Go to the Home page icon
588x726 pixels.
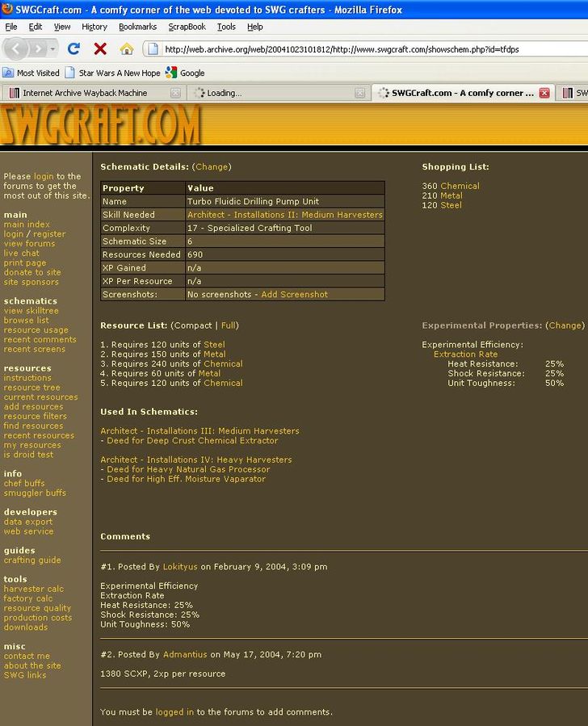click(x=127, y=49)
